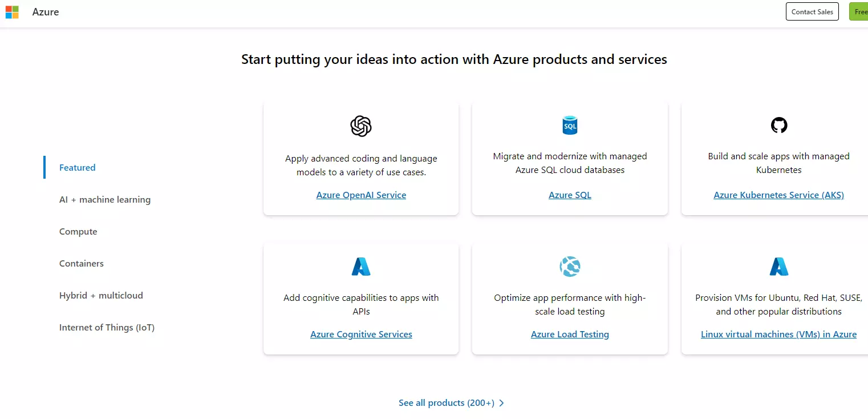The image size is (868, 419).
Task: Click the Azure SQL database icon
Action: tap(570, 125)
